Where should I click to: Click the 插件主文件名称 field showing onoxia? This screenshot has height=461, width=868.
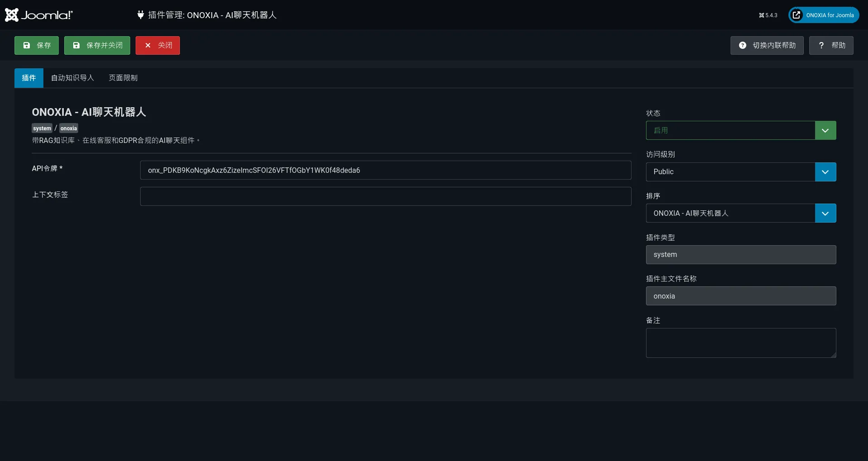pyautogui.click(x=741, y=296)
